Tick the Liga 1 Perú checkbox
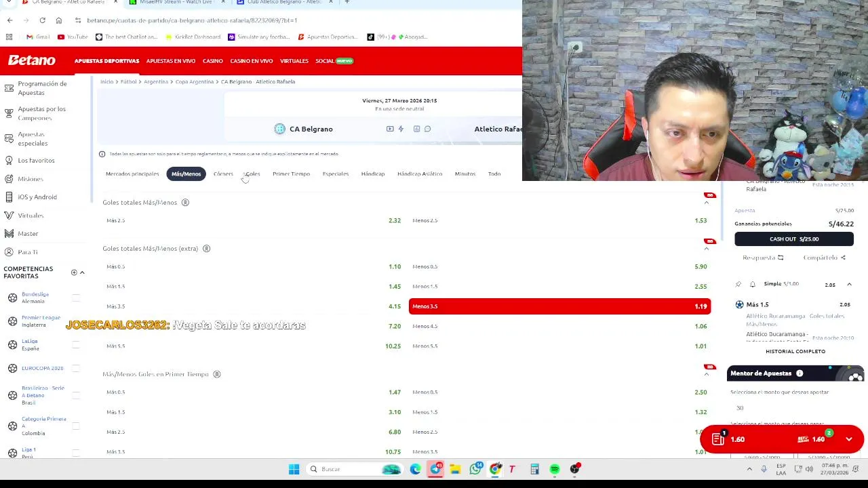This screenshot has width=868, height=488. click(x=76, y=453)
